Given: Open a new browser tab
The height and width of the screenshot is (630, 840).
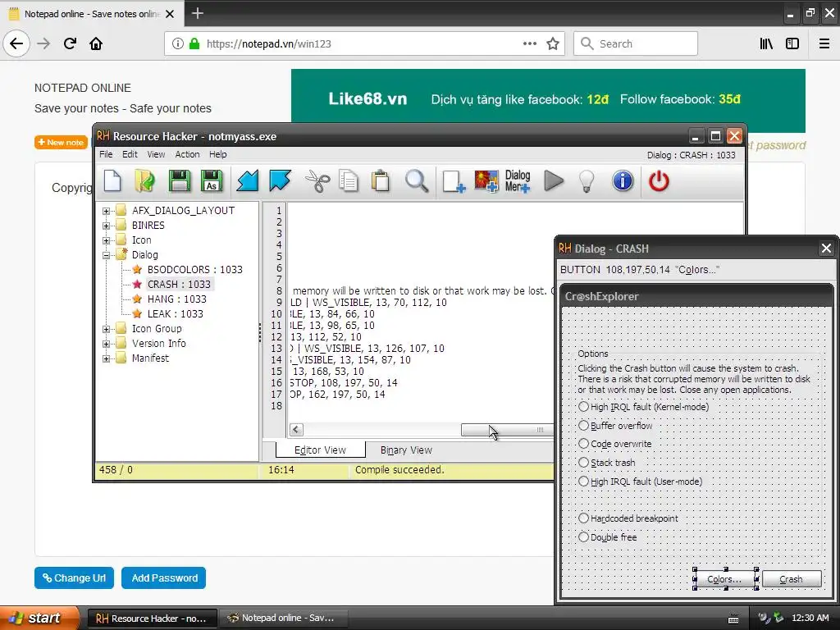Looking at the screenshot, I should point(197,13).
